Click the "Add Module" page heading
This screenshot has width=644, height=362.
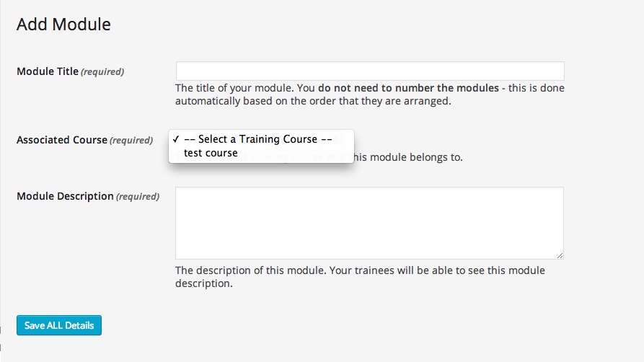coord(63,25)
